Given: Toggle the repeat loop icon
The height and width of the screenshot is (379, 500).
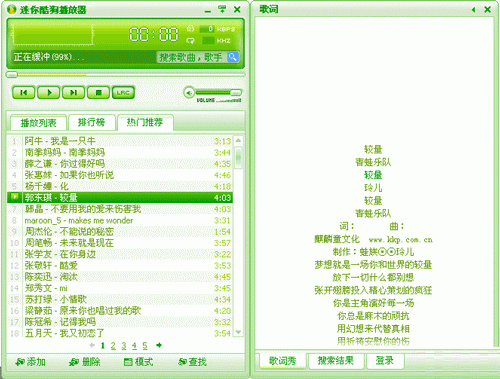Looking at the screenshot, I should click(x=190, y=41).
